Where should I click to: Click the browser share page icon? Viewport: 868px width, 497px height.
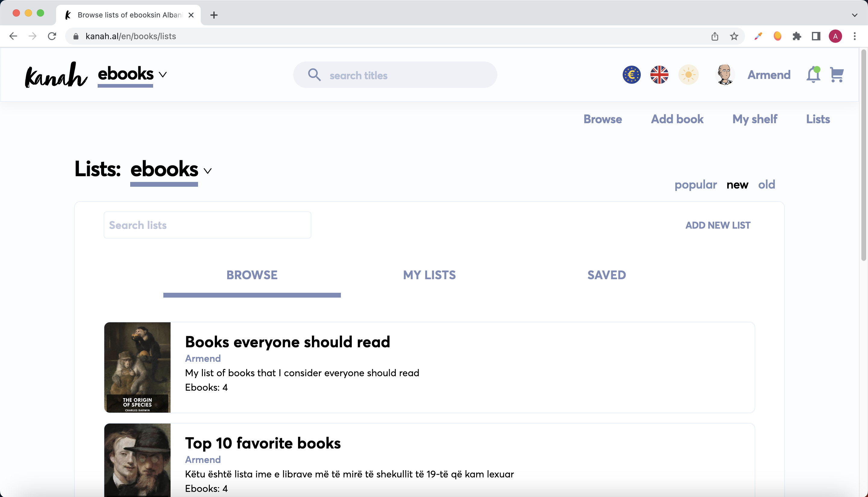pos(715,36)
